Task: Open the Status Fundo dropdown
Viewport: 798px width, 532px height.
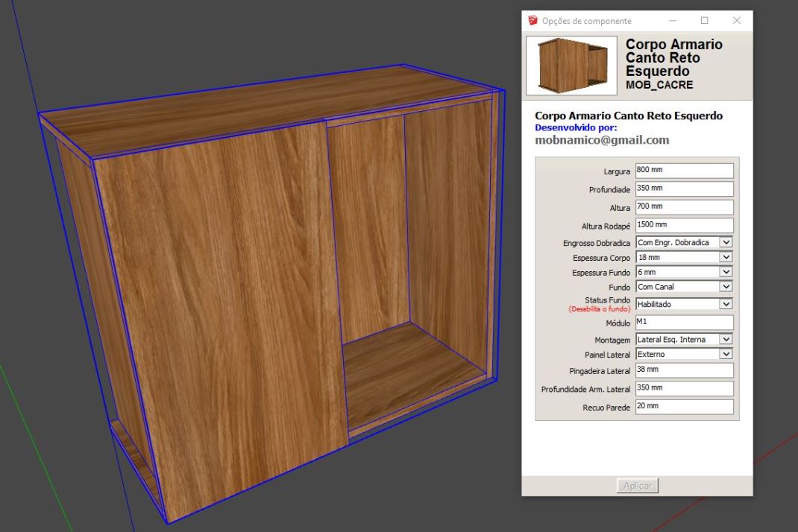Action: tap(685, 304)
